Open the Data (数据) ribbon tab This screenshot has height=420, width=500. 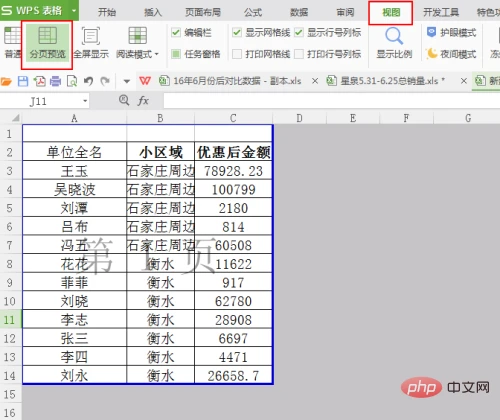pyautogui.click(x=299, y=12)
